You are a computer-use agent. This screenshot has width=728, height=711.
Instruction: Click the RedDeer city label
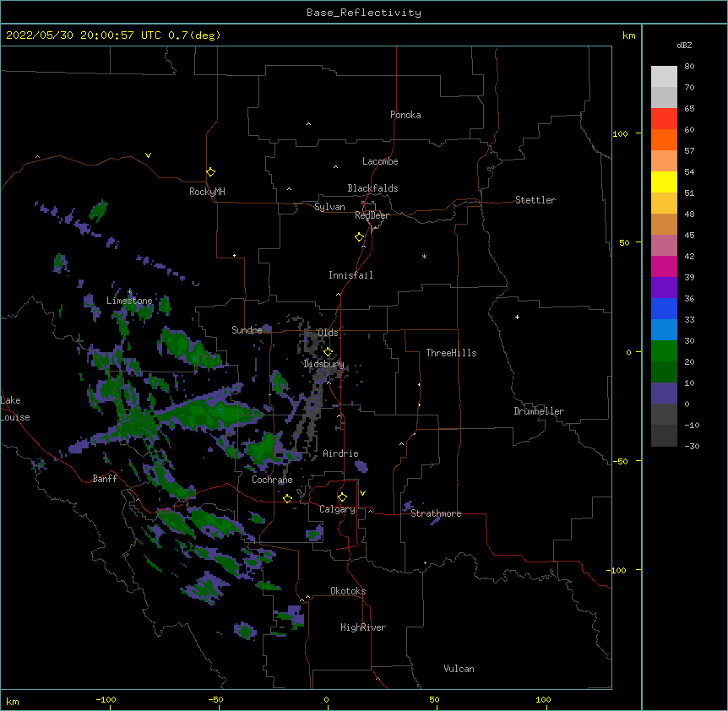tap(372, 215)
